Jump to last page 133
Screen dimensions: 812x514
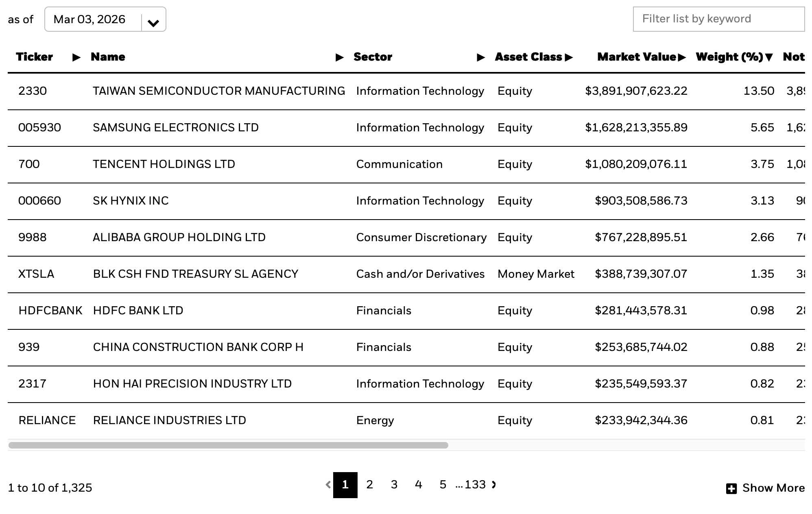pos(475,484)
